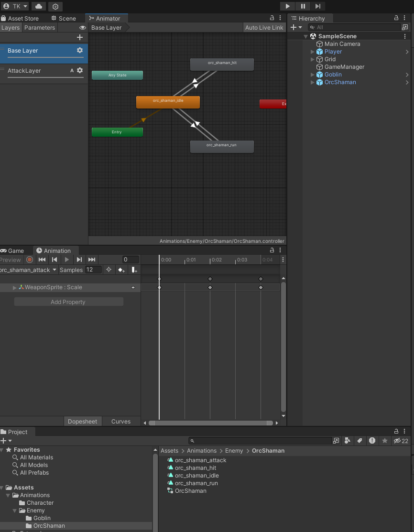
Task: Open the orc_shaman_attack clip dropdown
Action: [54, 270]
